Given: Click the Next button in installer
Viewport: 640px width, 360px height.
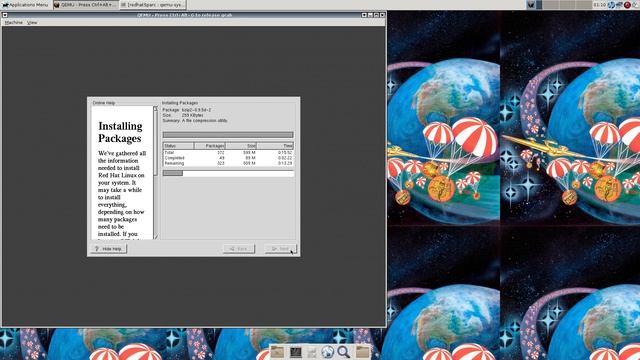Looking at the screenshot, I should pos(280,249).
